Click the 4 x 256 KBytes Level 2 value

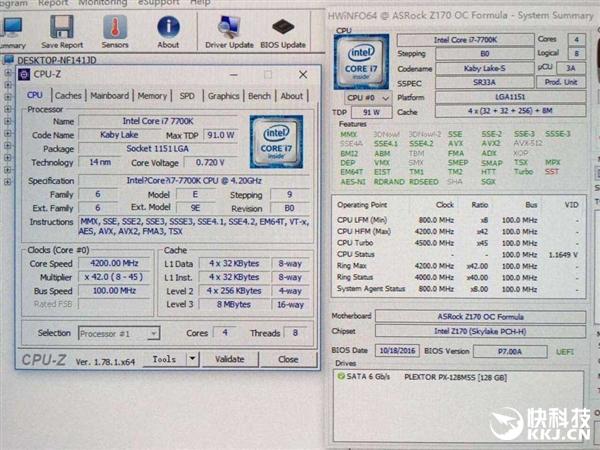tap(234, 291)
